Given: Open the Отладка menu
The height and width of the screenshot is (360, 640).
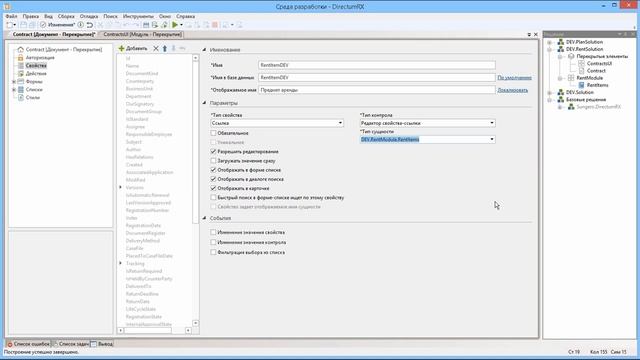Looking at the screenshot, I should [x=89, y=16].
